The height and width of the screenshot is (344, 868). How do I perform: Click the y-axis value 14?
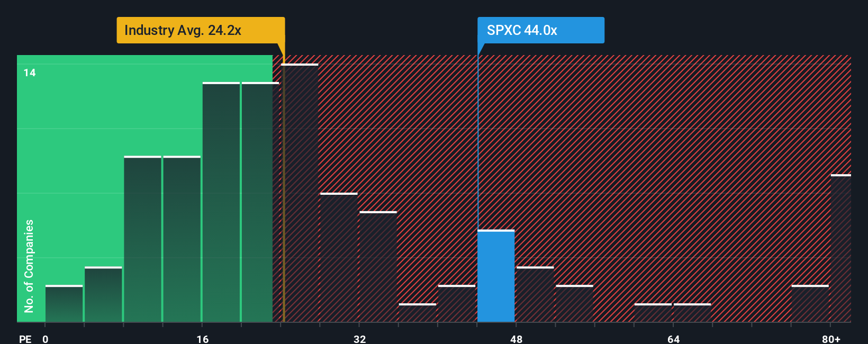click(x=30, y=73)
